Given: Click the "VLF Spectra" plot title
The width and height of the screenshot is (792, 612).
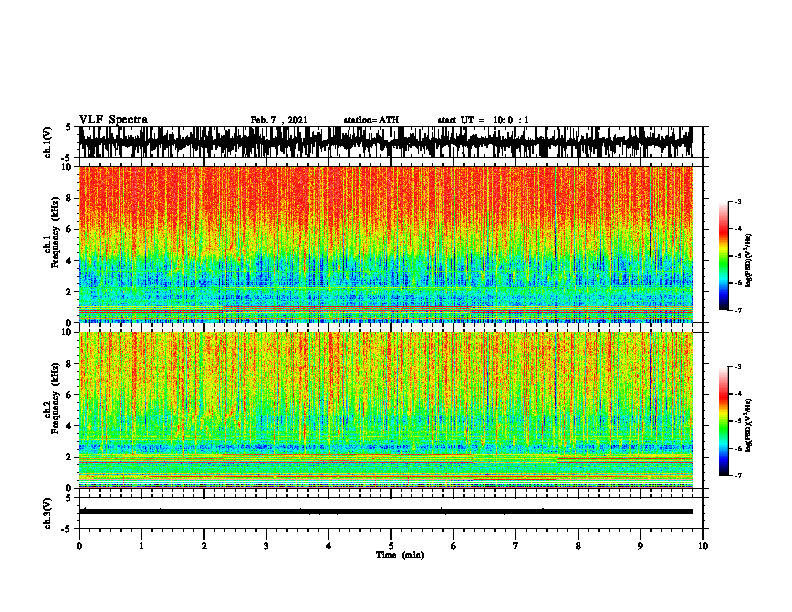Looking at the screenshot, I should pos(113,120).
